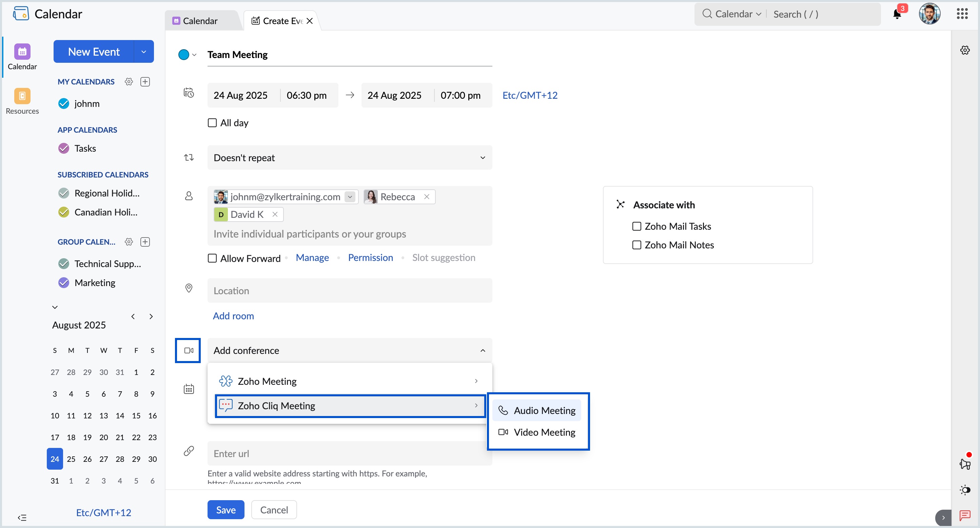Click the Save button
The height and width of the screenshot is (528, 980).
(x=226, y=510)
